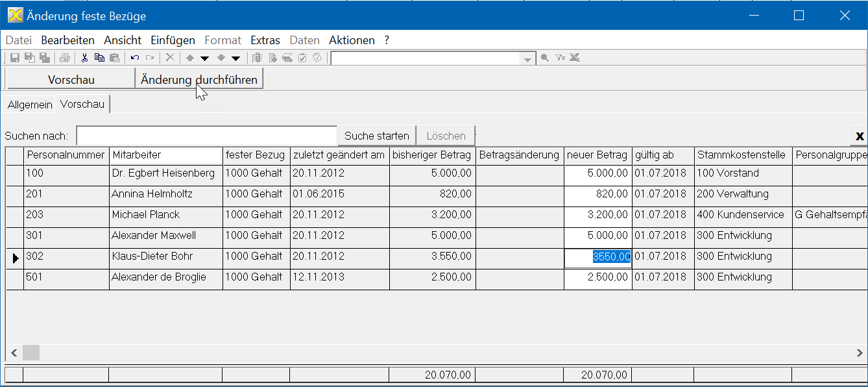
Task: Open the Bearbeiten menu
Action: (67, 40)
